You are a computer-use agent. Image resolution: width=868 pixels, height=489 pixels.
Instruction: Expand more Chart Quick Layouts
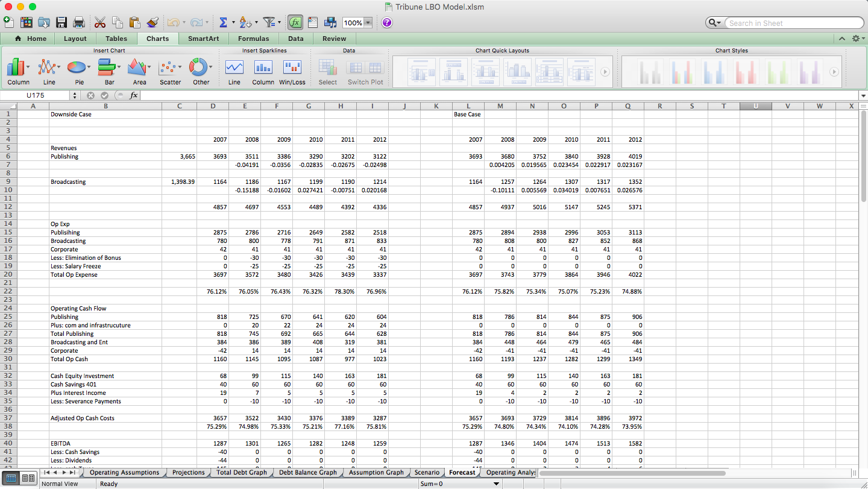(x=605, y=71)
